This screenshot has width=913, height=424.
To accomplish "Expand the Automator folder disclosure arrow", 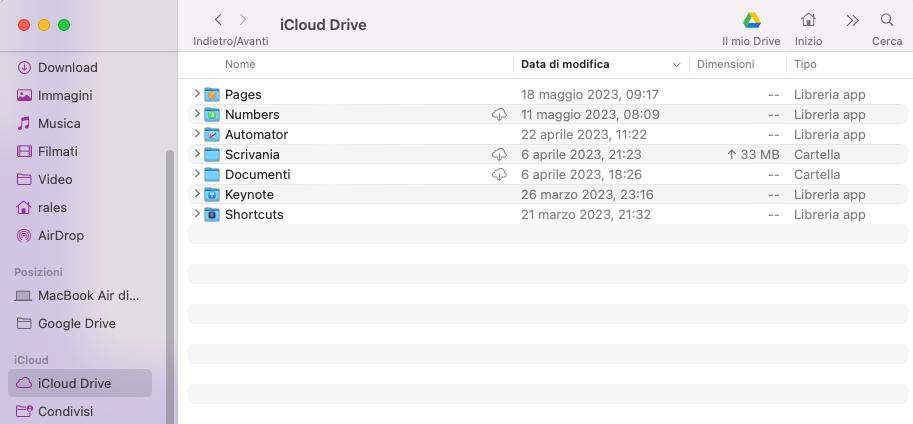I will point(197,133).
